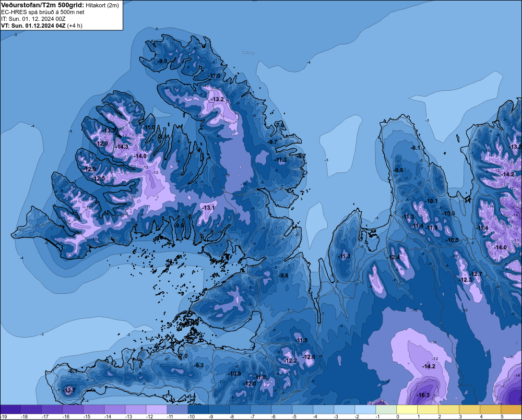
Task: Click the -10.1 temperature label
Action: [x=432, y=201]
